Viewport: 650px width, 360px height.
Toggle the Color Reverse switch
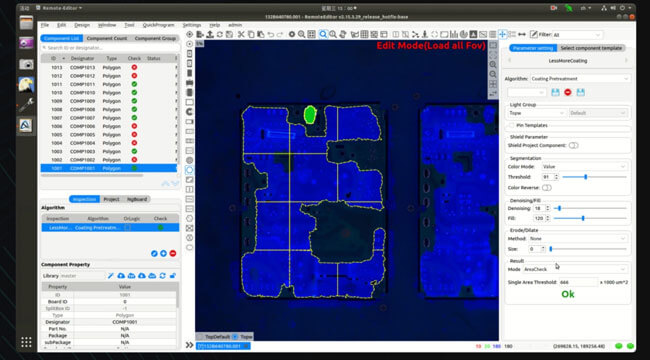pyautogui.click(x=547, y=188)
